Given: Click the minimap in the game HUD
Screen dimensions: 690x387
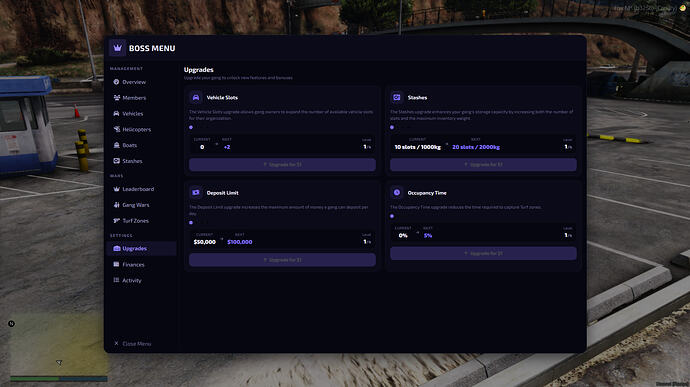Looking at the screenshot, I should point(58,343).
